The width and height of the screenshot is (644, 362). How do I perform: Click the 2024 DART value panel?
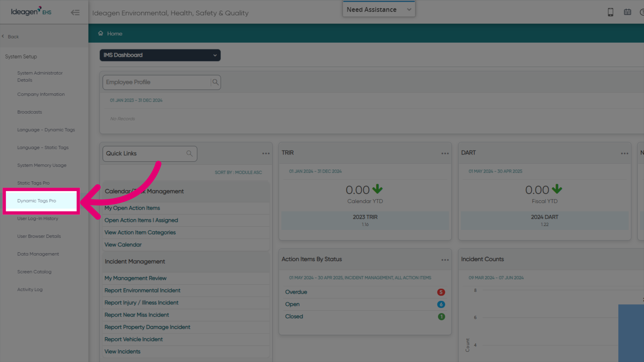(545, 221)
